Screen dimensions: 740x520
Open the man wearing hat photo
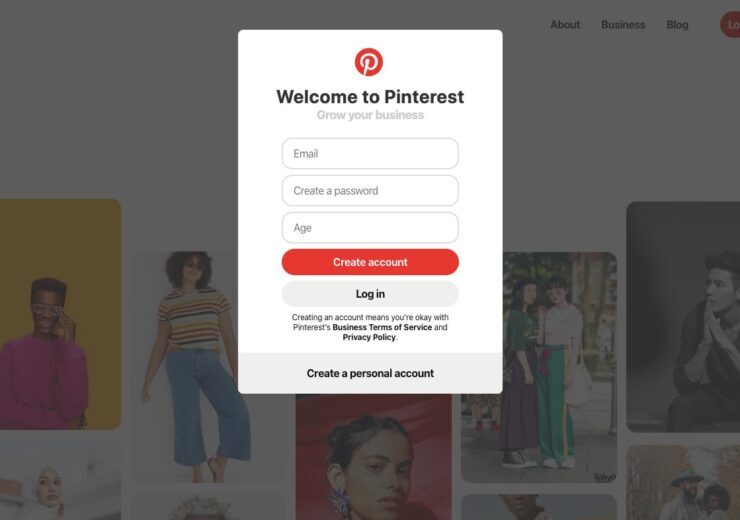(x=683, y=482)
